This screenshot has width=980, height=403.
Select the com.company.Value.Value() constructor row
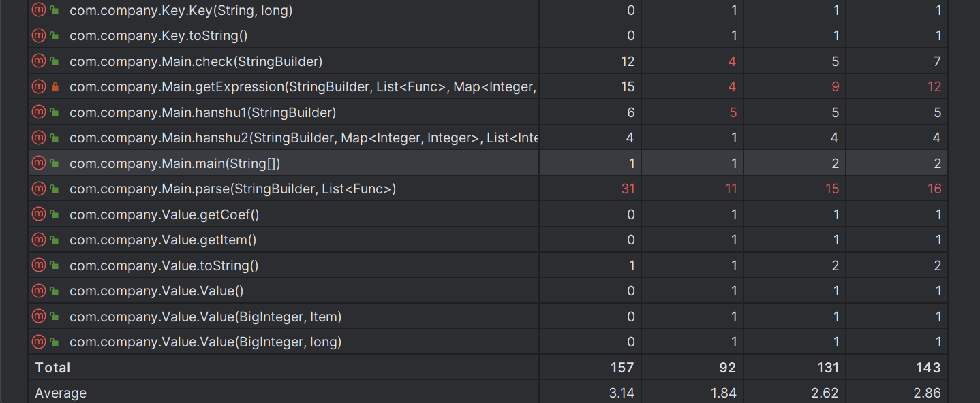[156, 291]
